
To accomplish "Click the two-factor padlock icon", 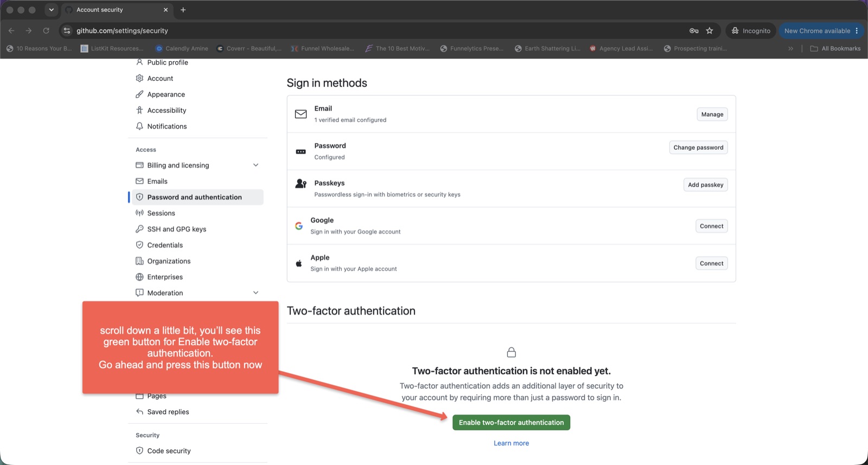I will point(511,352).
